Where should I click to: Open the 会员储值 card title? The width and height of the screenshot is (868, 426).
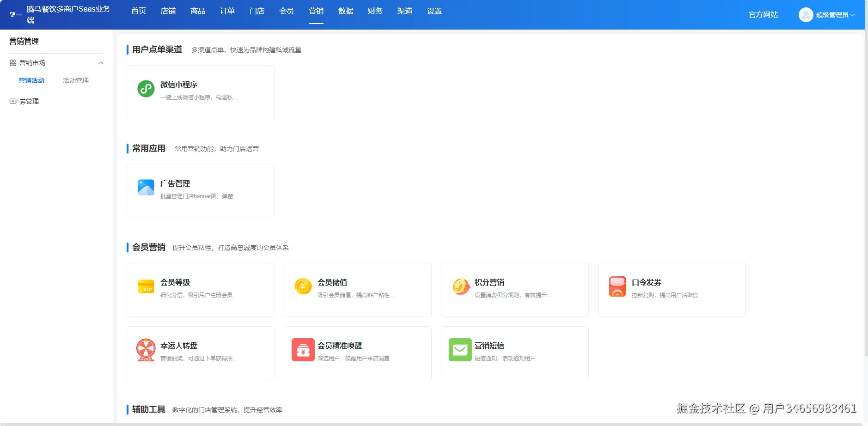332,282
